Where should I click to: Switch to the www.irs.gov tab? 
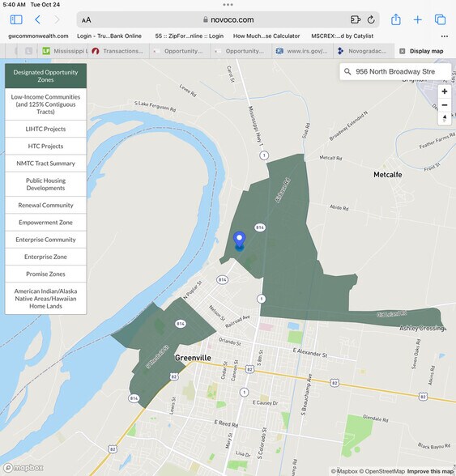coord(303,51)
